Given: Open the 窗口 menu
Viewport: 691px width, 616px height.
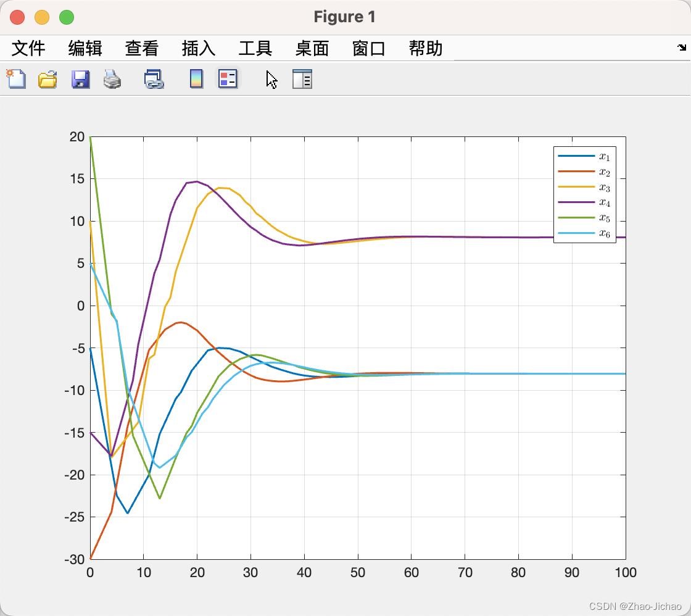Looking at the screenshot, I should pos(369,48).
